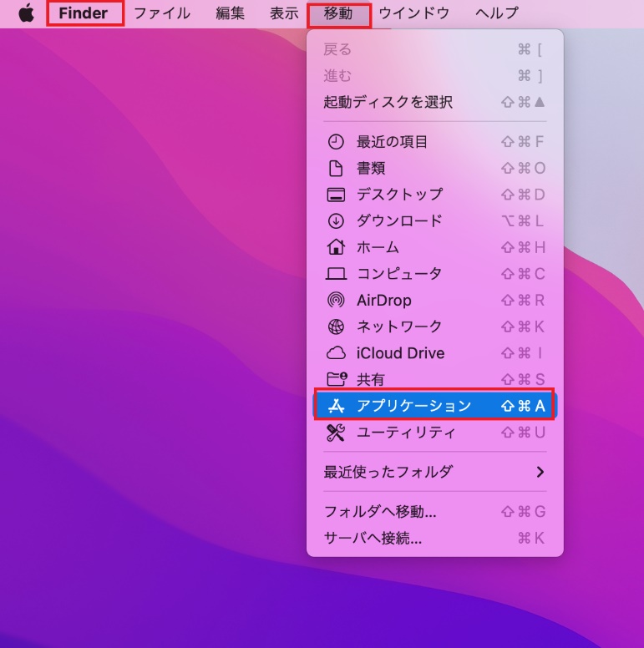Click the tools icon beside ユーティリティ
Image resolution: width=644 pixels, height=648 pixels.
(x=336, y=433)
